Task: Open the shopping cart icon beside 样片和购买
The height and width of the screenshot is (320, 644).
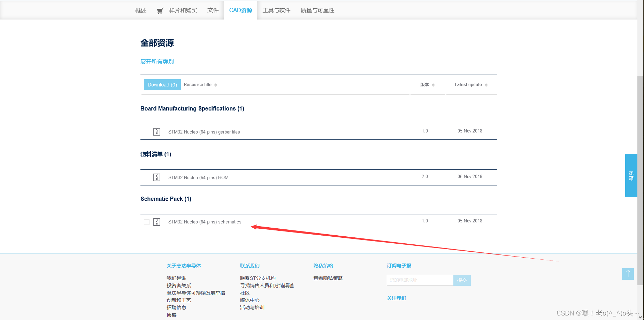Action: click(x=160, y=10)
